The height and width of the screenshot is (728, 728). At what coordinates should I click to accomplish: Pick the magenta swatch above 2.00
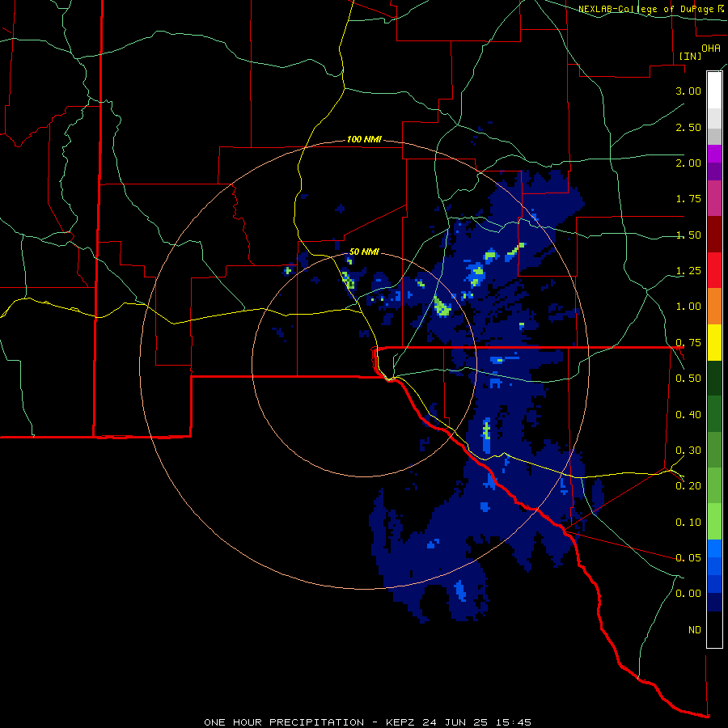tap(714, 154)
